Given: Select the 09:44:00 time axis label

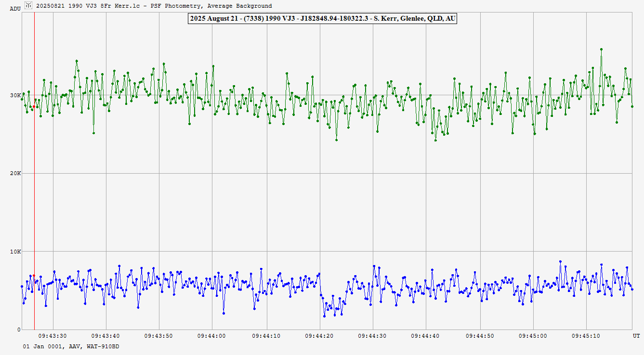Looking at the screenshot, I should pyautogui.click(x=213, y=336).
